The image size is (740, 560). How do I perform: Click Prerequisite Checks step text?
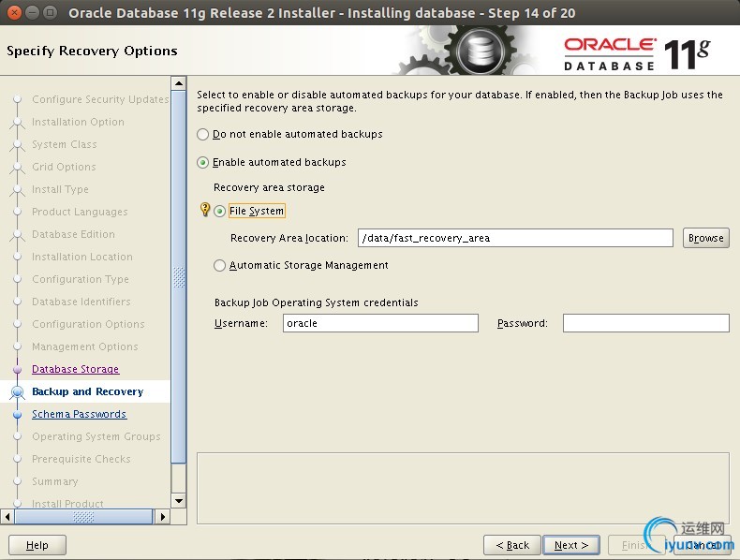pos(81,459)
